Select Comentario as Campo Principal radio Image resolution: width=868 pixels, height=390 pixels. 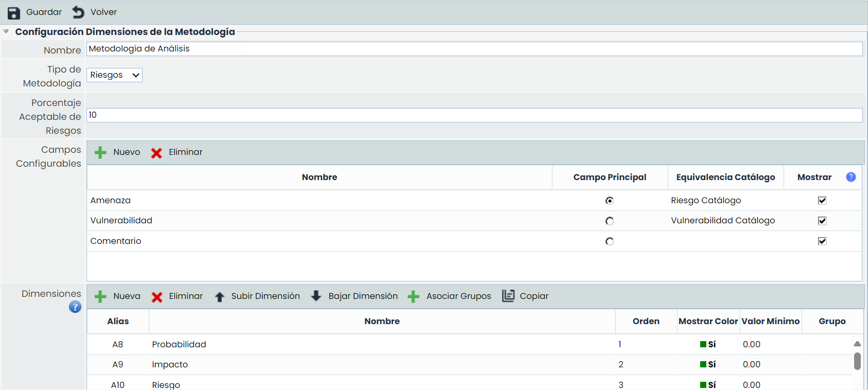610,241
